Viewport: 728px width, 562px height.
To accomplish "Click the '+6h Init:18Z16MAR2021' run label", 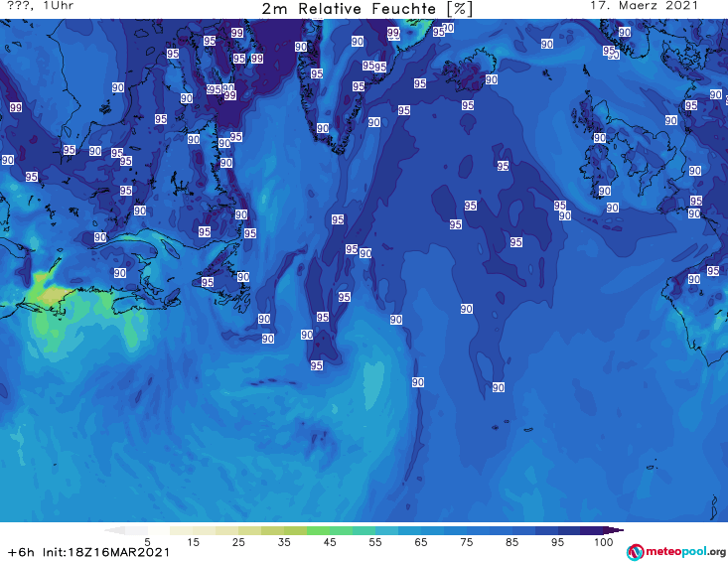I will point(88,552).
